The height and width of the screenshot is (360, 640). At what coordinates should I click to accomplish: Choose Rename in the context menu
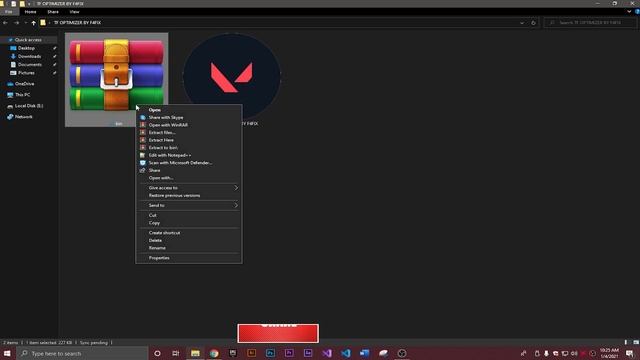point(157,248)
